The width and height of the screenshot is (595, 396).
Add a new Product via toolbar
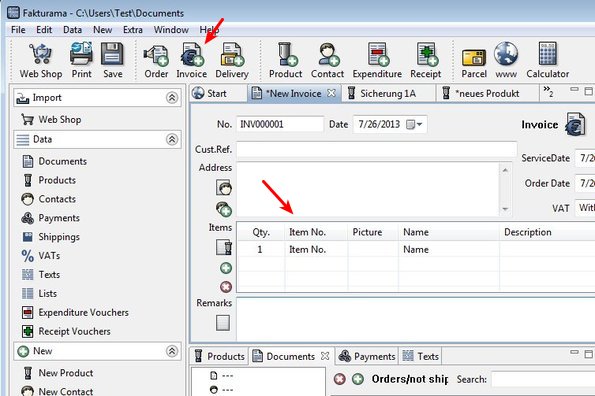[285, 61]
